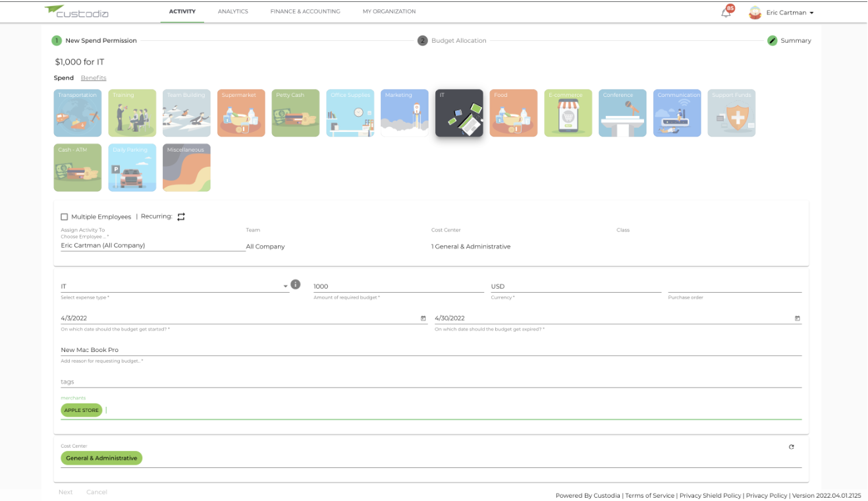868x501 pixels.
Task: Open the USD currency selector
Action: coord(576,286)
